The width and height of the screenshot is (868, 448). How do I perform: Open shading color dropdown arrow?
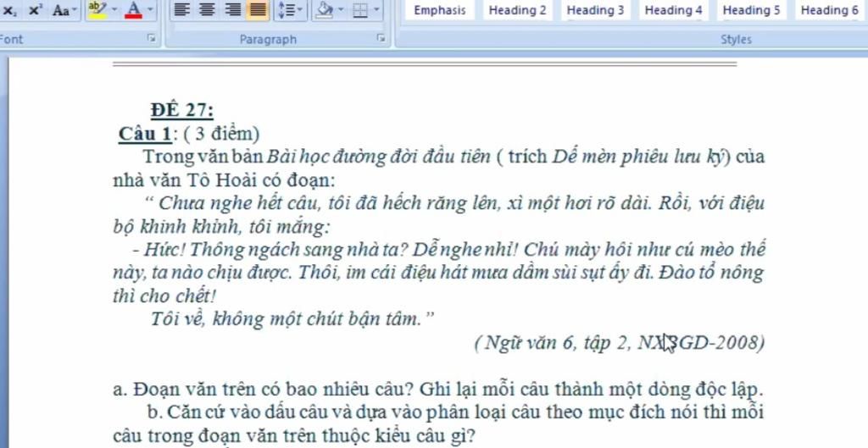pyautogui.click(x=342, y=9)
